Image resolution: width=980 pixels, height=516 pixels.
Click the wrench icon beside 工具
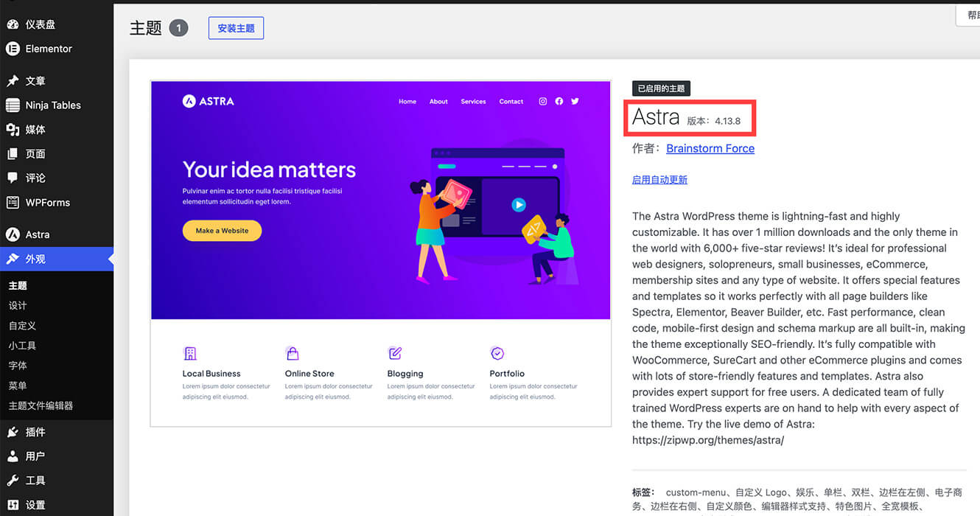coord(13,481)
